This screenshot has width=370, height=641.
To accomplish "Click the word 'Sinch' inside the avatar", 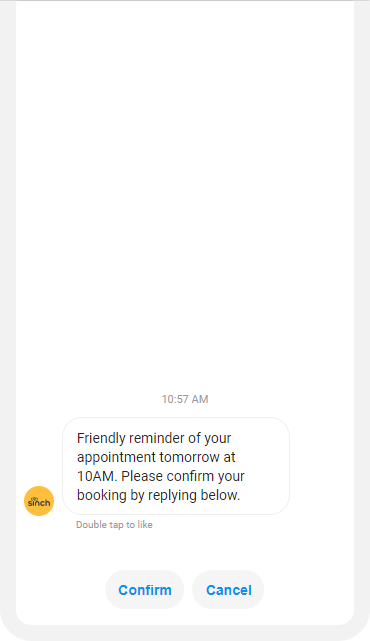I will click(x=39, y=502).
